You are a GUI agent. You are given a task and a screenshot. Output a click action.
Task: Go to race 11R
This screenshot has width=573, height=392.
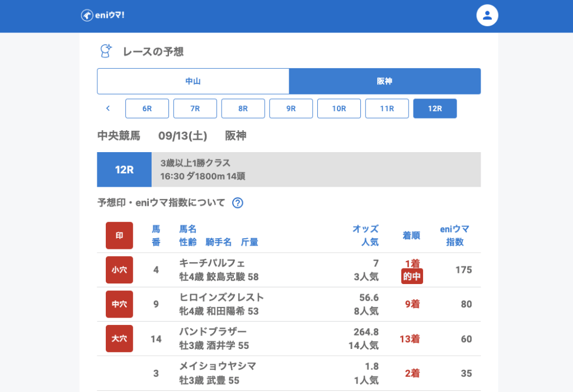pyautogui.click(x=387, y=108)
